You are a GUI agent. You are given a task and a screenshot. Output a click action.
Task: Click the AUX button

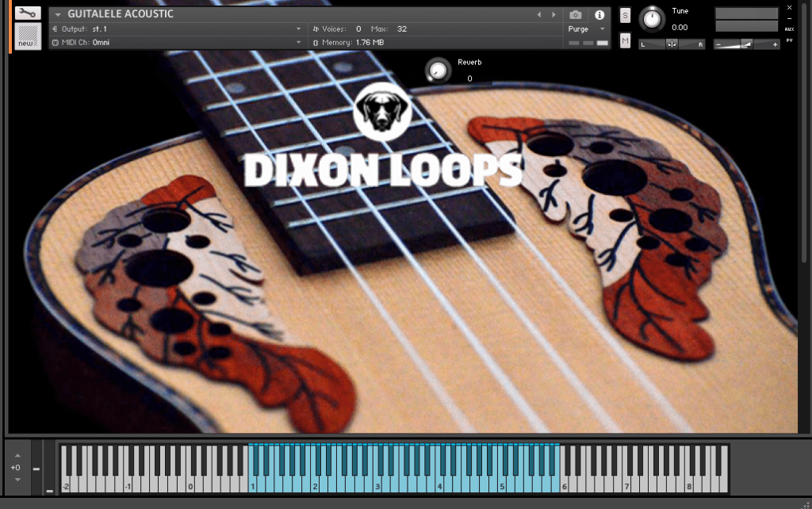[789, 29]
